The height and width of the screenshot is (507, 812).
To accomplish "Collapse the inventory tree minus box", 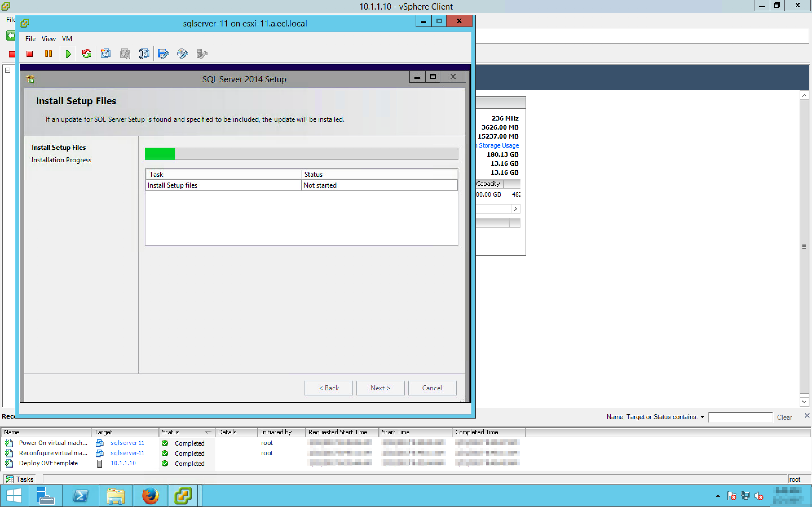I will click(8, 70).
